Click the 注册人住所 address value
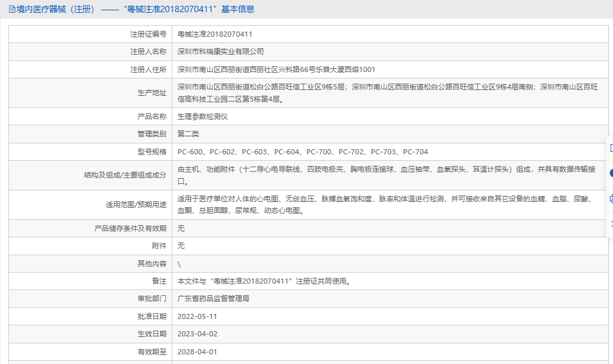 coord(276,69)
